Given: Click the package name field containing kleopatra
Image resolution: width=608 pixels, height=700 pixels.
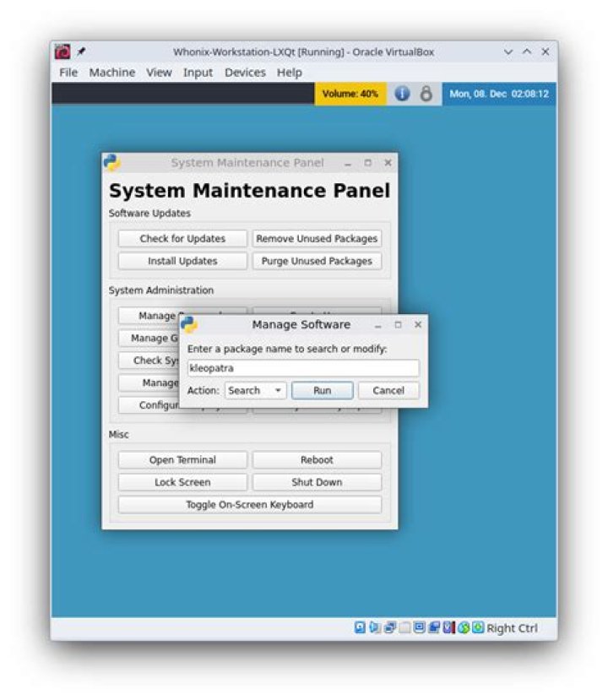Looking at the screenshot, I should pos(303,368).
